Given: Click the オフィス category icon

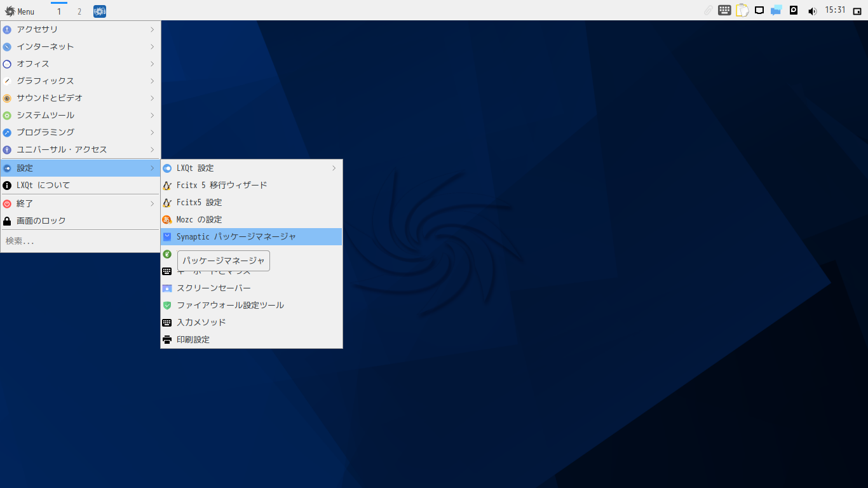Looking at the screenshot, I should (7, 64).
